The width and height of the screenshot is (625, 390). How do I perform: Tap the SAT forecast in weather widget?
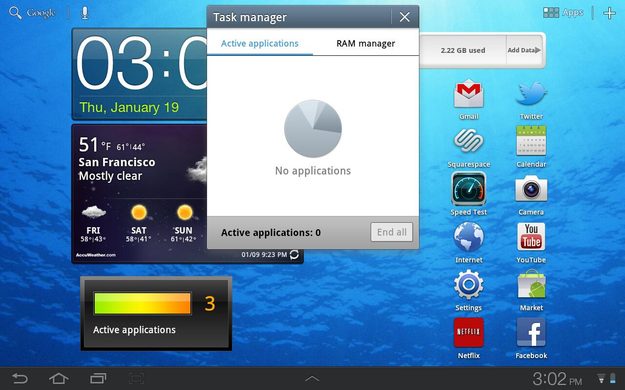(139, 224)
